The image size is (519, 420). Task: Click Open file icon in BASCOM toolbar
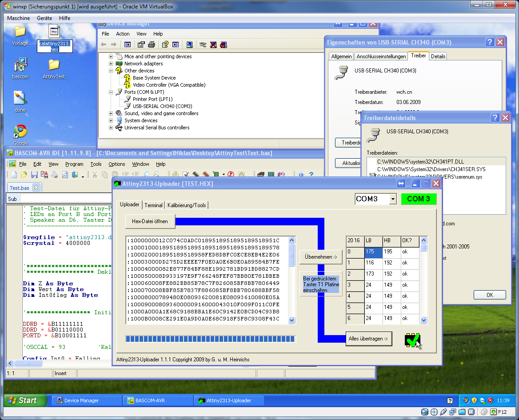[x=24, y=174]
